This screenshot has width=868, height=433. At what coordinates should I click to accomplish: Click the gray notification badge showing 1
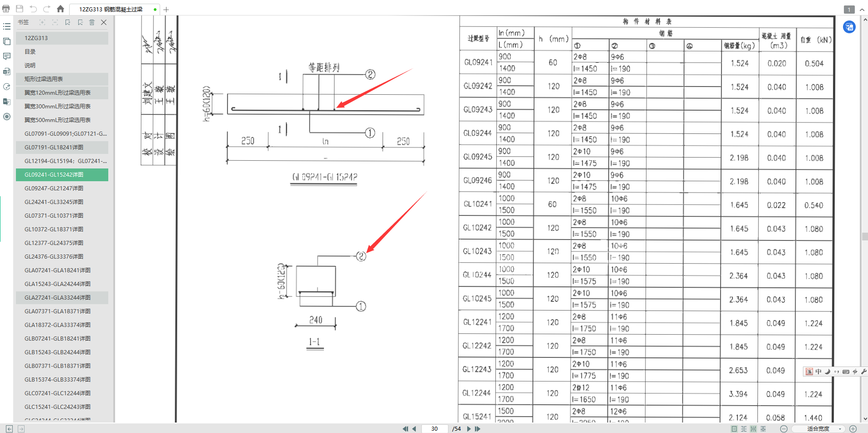(849, 10)
